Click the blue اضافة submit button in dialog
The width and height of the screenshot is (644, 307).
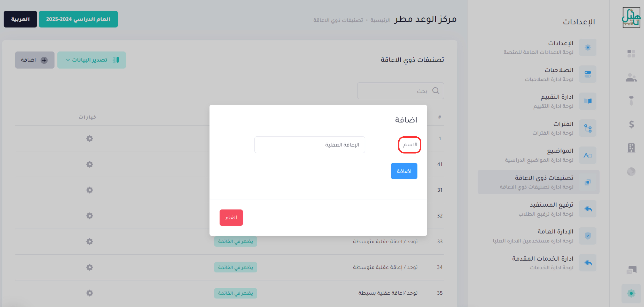point(404,171)
